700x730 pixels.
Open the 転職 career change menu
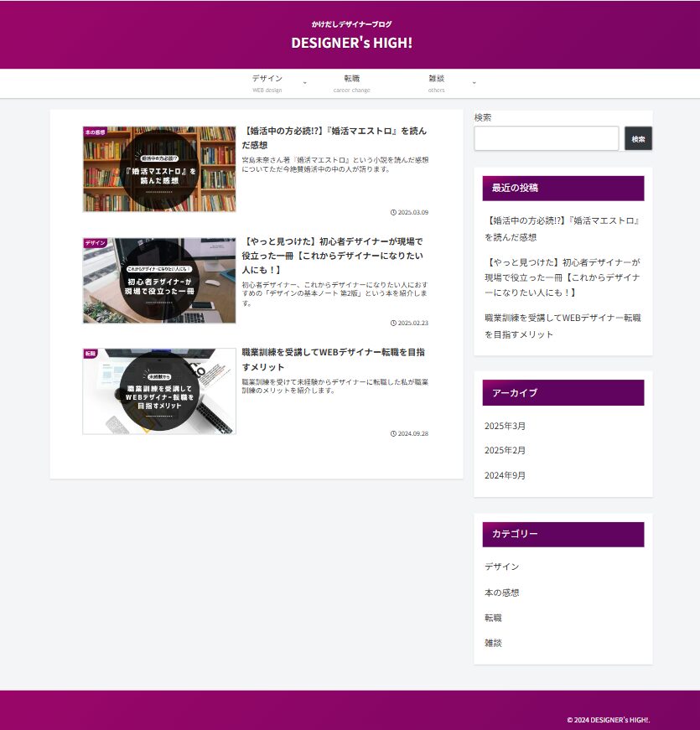pyautogui.click(x=351, y=83)
